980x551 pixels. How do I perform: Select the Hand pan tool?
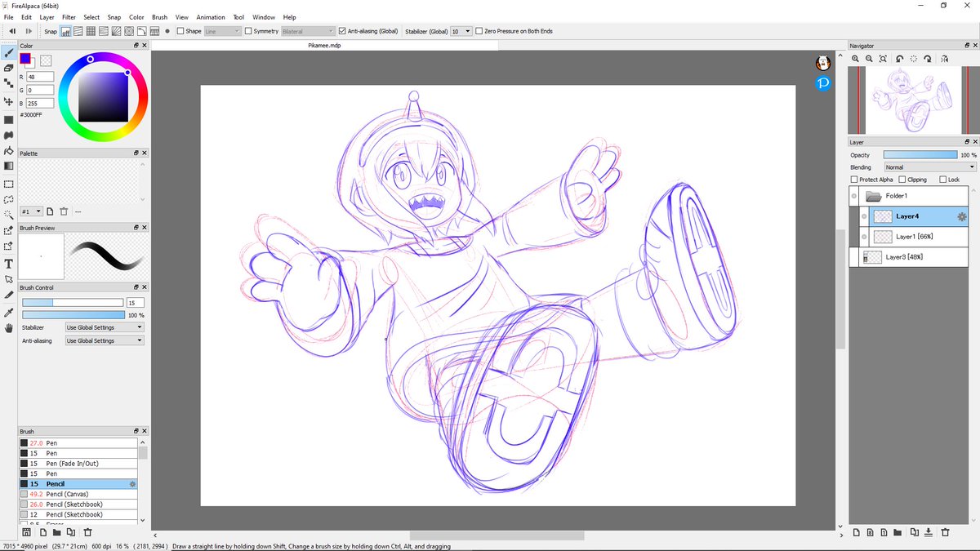[x=8, y=328]
